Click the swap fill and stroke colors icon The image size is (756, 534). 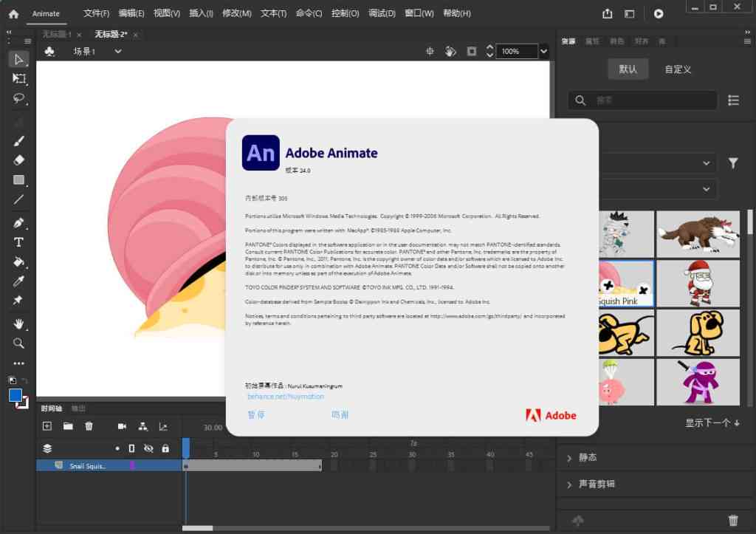pyautogui.click(x=24, y=380)
